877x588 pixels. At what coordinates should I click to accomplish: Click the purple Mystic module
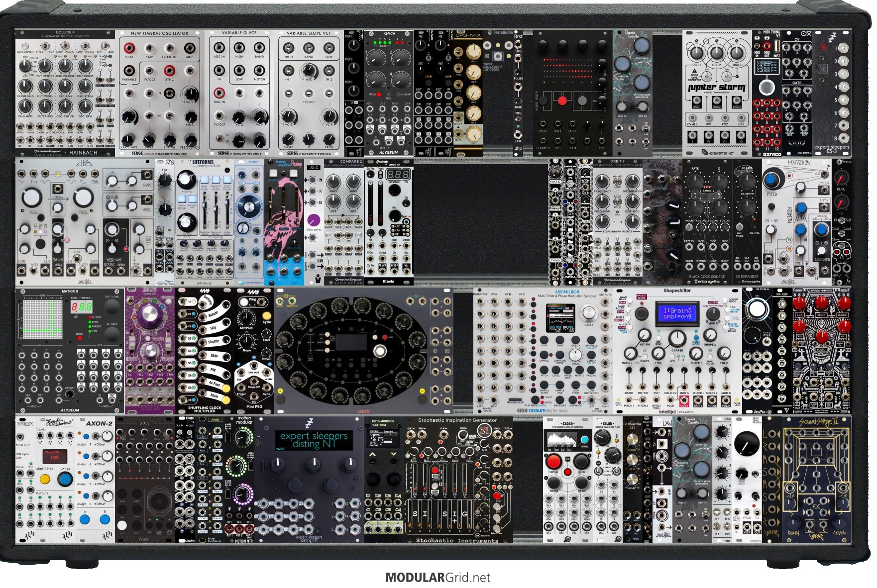coord(150,351)
